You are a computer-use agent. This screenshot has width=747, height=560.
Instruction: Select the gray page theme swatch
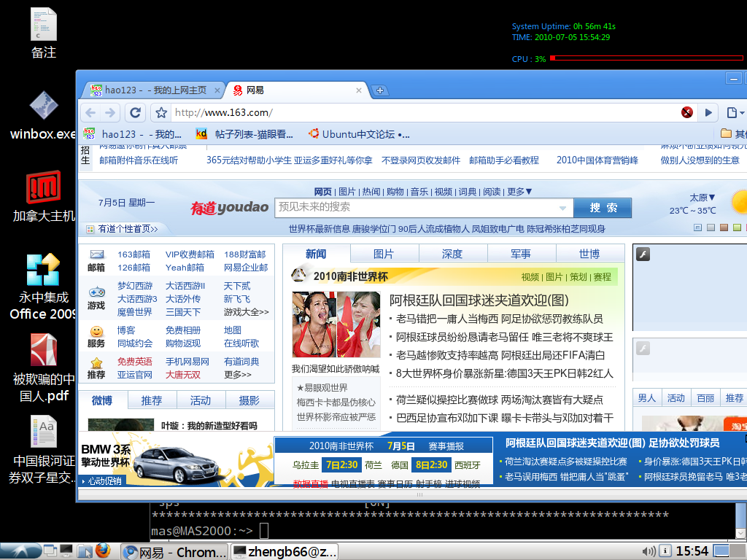pos(711,227)
